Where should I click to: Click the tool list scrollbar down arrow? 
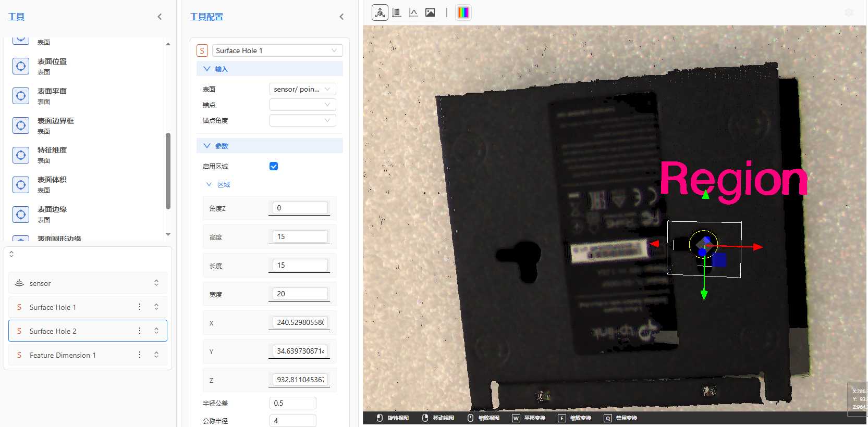tap(168, 235)
